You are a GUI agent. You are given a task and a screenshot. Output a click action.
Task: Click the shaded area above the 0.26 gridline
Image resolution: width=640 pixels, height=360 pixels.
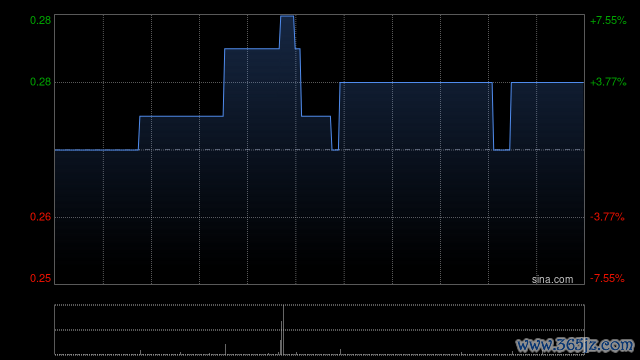(319, 184)
